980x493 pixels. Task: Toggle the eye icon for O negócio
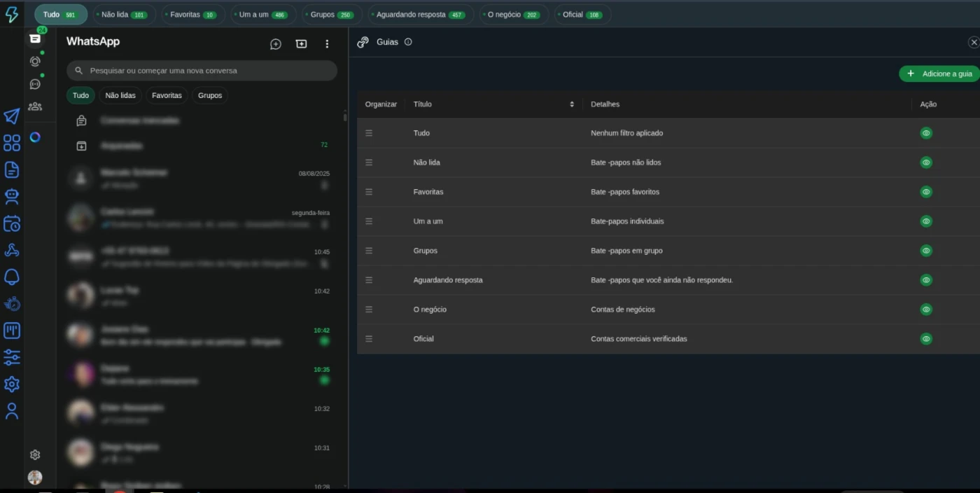point(926,310)
